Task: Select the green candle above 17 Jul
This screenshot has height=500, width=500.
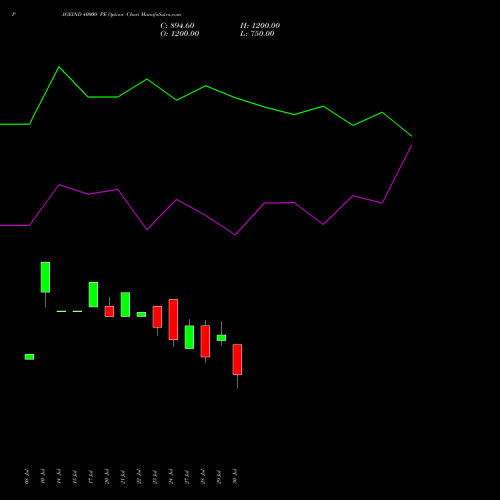Action: pyautogui.click(x=93, y=295)
